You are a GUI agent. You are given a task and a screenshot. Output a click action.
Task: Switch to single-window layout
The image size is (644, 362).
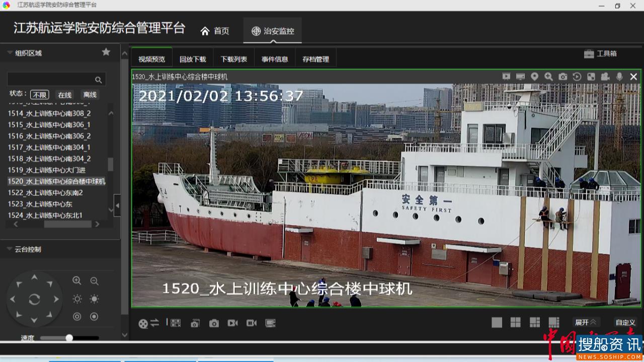tap(497, 322)
